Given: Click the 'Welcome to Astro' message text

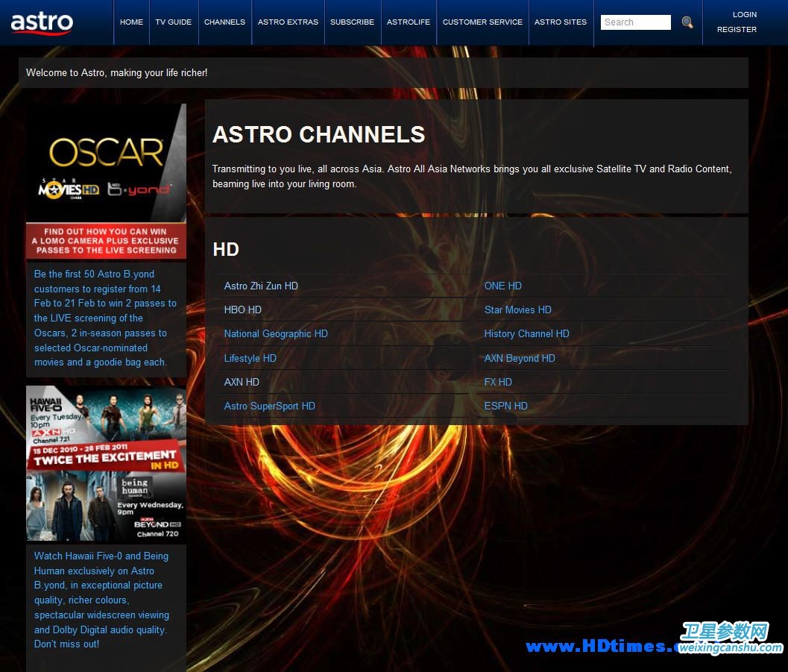Looking at the screenshot, I should pyautogui.click(x=116, y=73).
